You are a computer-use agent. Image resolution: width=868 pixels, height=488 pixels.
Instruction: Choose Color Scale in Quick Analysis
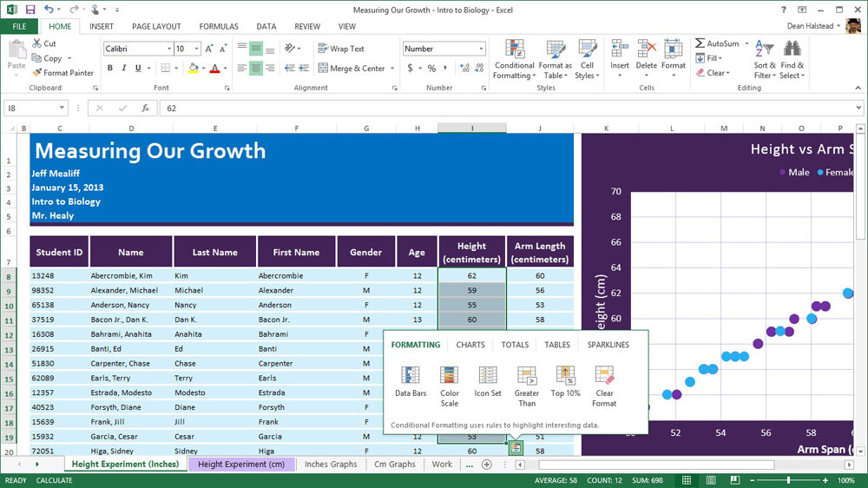450,386
